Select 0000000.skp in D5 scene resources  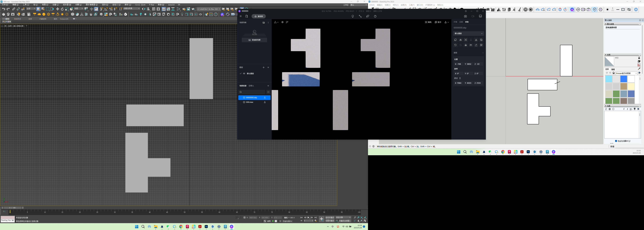click(254, 97)
